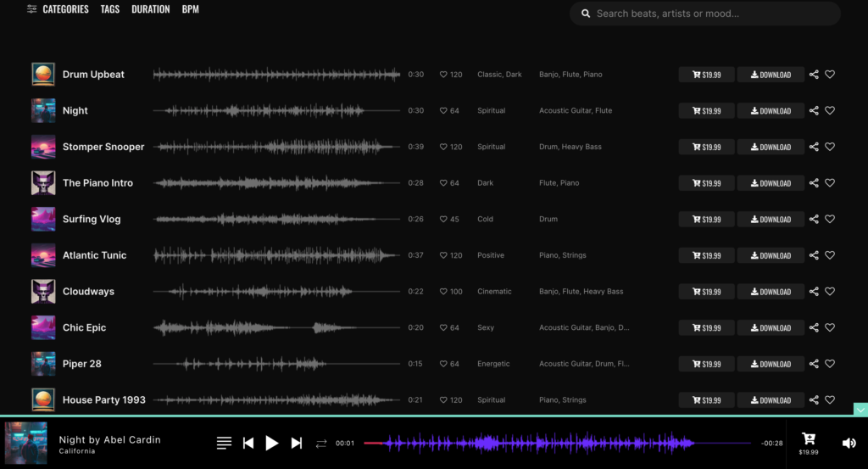Open the Duration filter menu
Screen dimensions: 868x469
[150, 9]
